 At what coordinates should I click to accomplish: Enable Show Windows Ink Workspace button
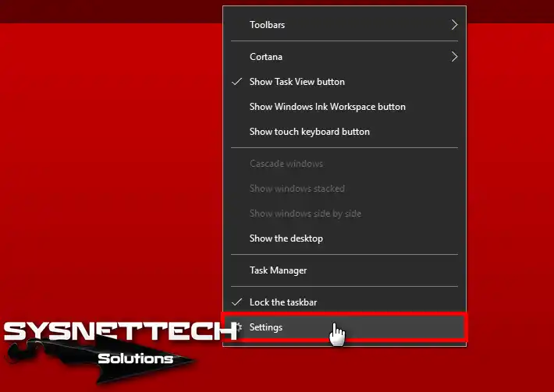(344, 107)
